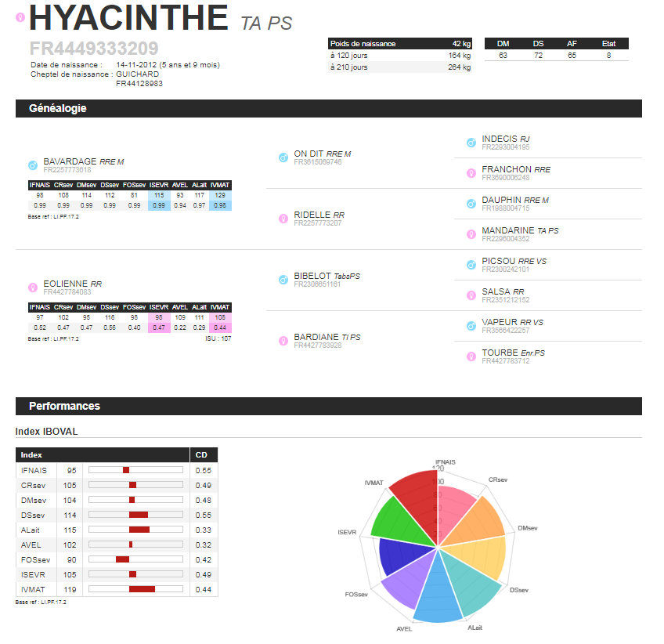The height and width of the screenshot is (644, 664).
Task: Click the ISEVR index value 105
Action: (70, 574)
